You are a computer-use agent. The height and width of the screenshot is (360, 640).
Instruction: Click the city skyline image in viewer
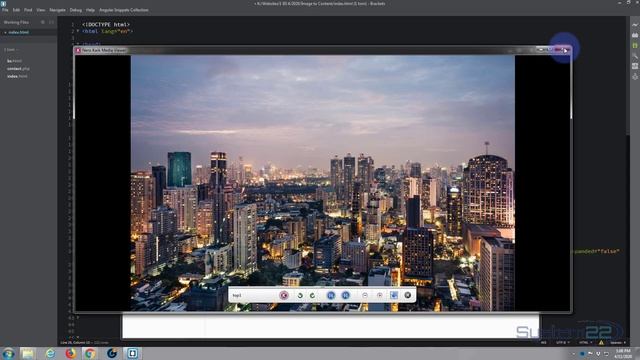[322, 183]
